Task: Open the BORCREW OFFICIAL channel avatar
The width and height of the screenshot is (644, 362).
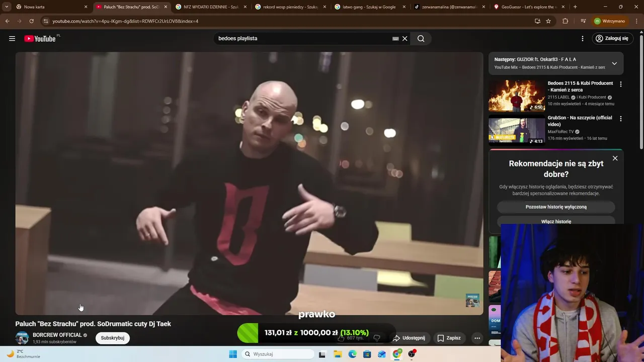Action: (22, 338)
